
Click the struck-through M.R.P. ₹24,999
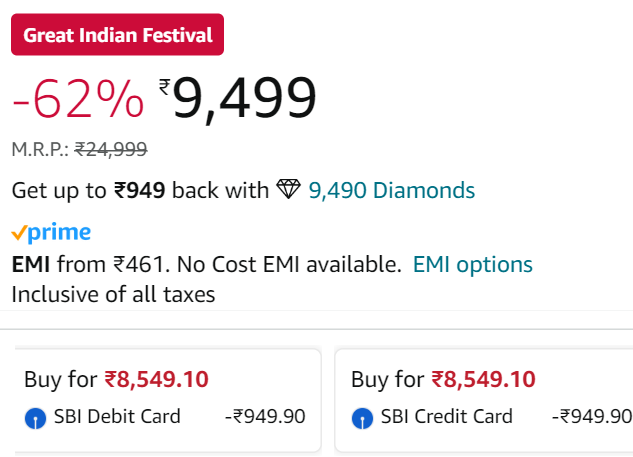tap(111, 149)
